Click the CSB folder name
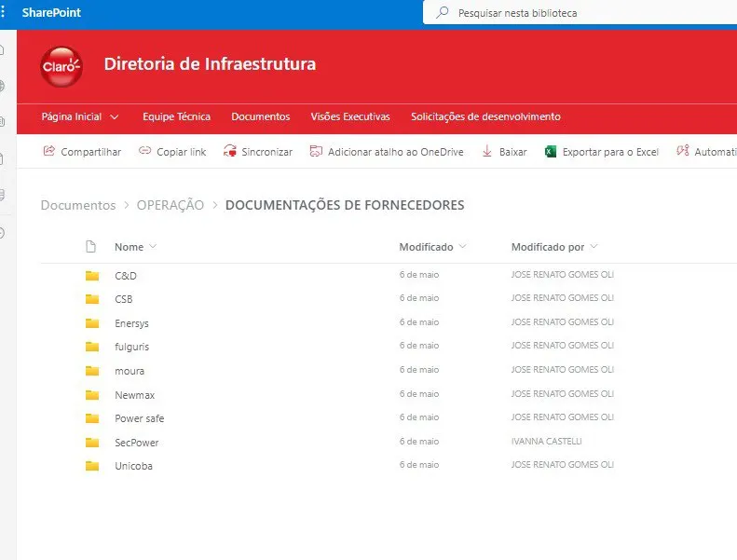 click(x=124, y=299)
